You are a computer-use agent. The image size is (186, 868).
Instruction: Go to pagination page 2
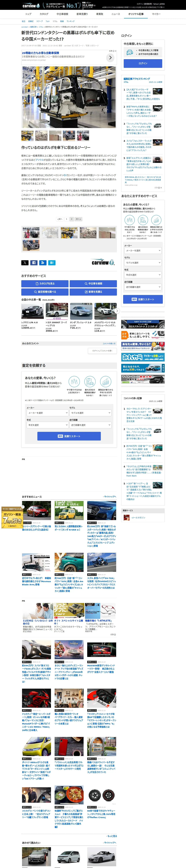72,219
